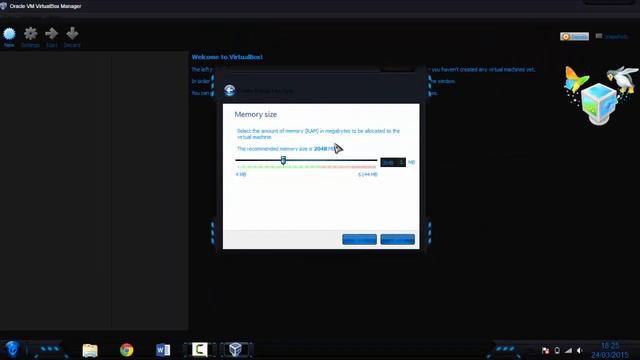Image resolution: width=640 pixels, height=360 pixels.
Task: Click the Start arrow toolbar icon
Action: [x=51, y=37]
